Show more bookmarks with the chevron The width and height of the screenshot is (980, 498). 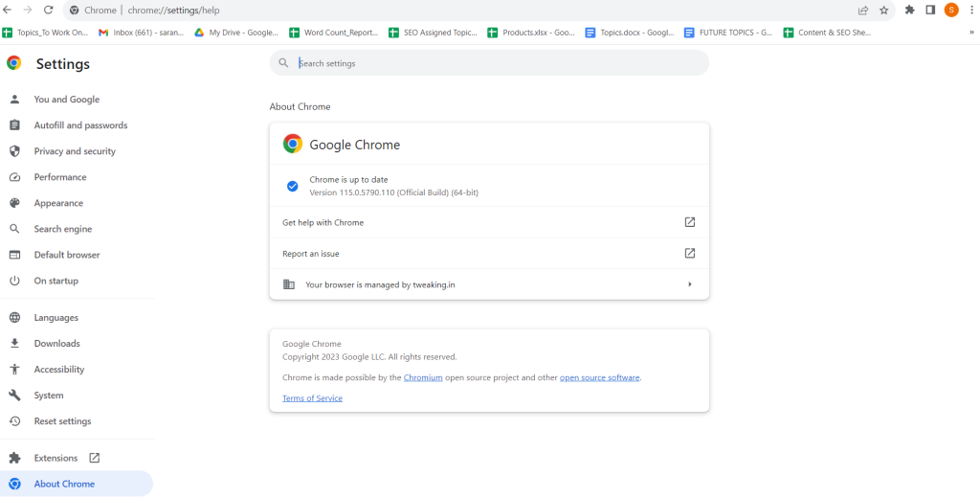point(971,33)
